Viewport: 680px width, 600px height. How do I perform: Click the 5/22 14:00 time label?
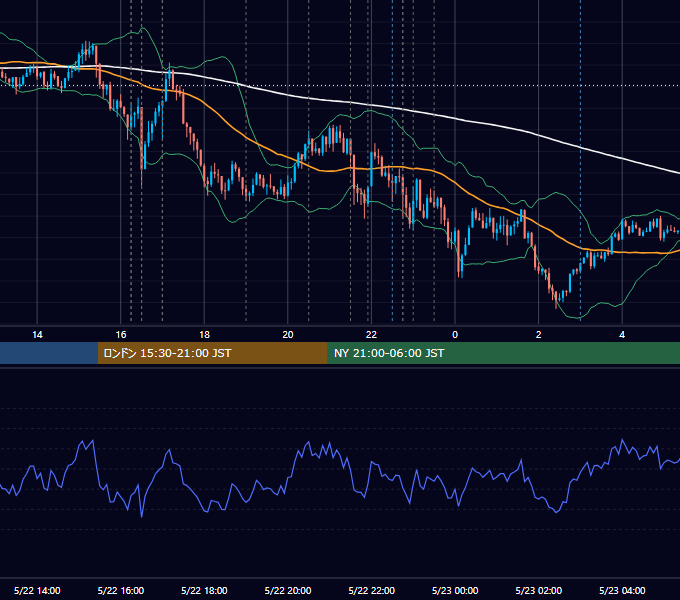37,590
